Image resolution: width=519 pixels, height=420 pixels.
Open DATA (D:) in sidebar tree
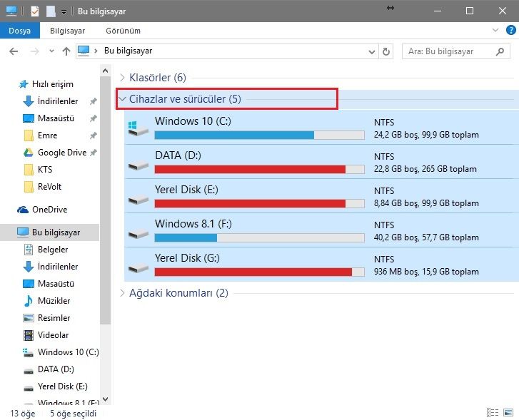pyautogui.click(x=56, y=369)
